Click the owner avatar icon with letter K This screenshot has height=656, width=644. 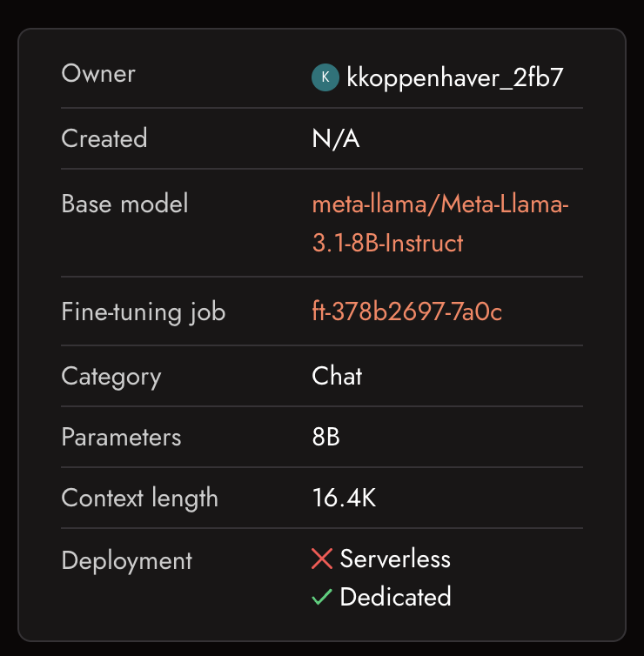pyautogui.click(x=325, y=77)
